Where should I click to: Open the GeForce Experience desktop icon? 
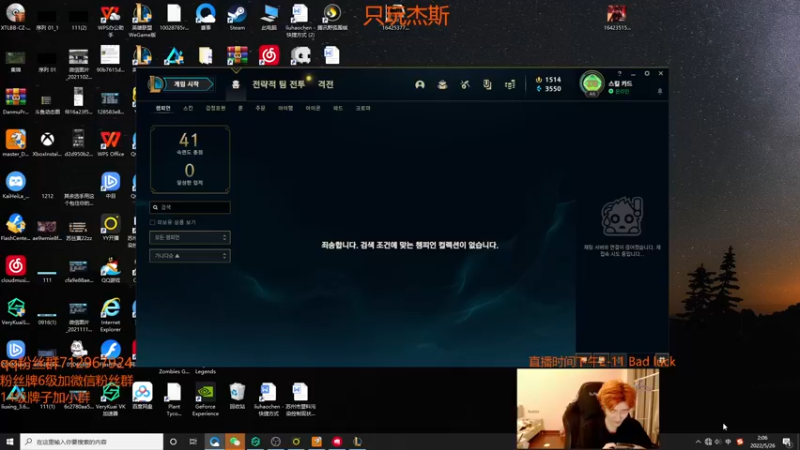click(x=205, y=399)
